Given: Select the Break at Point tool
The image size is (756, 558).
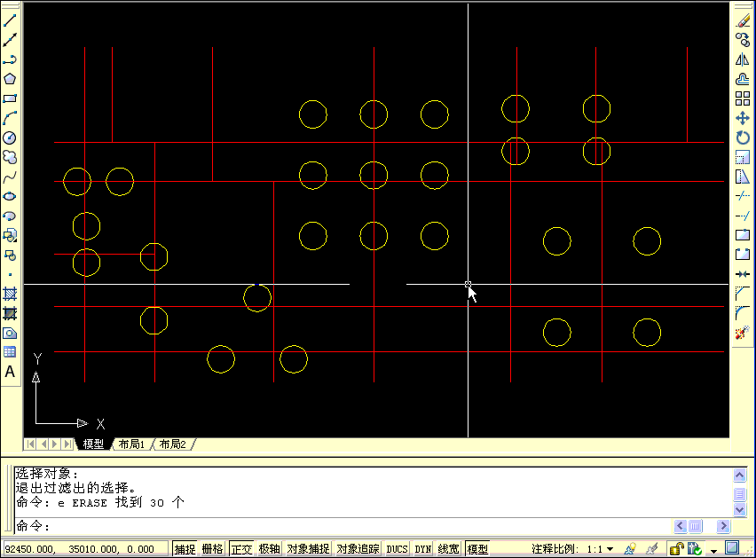Looking at the screenshot, I should (x=743, y=236).
